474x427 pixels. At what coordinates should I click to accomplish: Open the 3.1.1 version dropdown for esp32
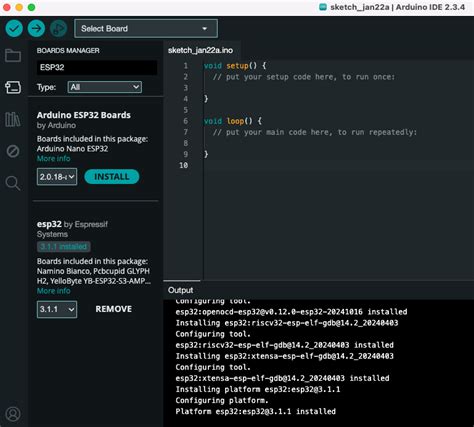[57, 309]
